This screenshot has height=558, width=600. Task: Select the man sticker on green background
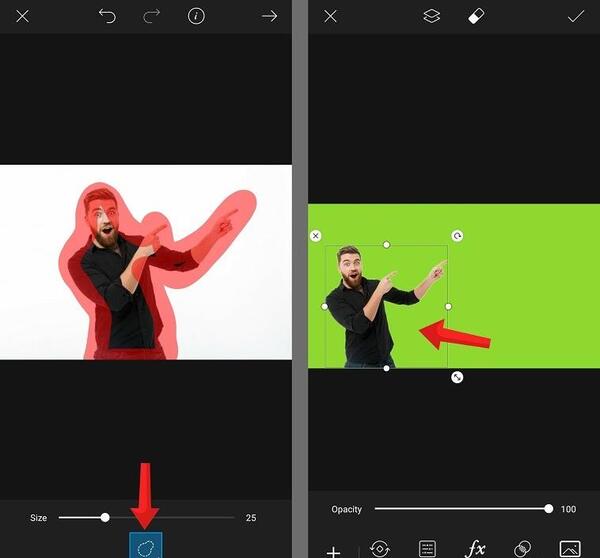click(x=386, y=307)
